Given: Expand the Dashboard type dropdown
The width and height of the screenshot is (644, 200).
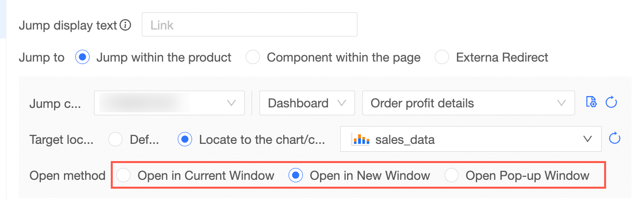Looking at the screenshot, I should (x=307, y=103).
